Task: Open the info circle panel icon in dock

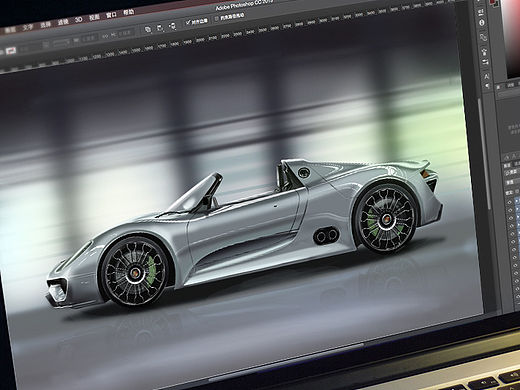Action: [x=482, y=23]
